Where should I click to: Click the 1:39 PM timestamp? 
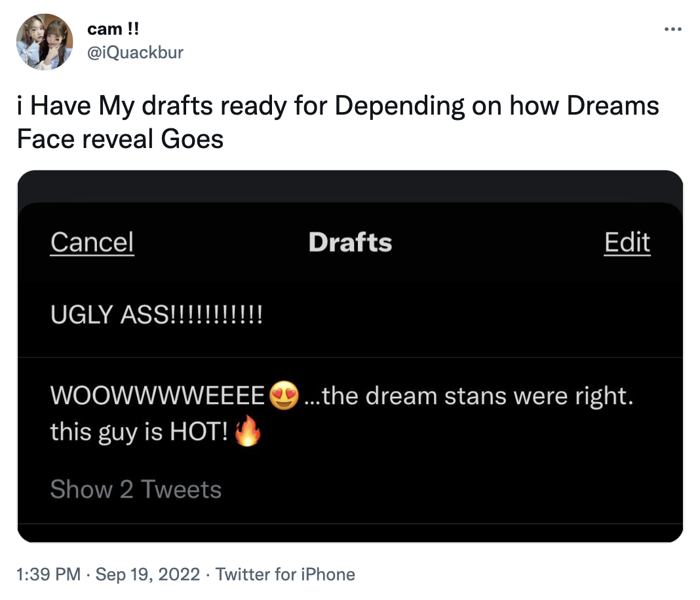[49, 575]
